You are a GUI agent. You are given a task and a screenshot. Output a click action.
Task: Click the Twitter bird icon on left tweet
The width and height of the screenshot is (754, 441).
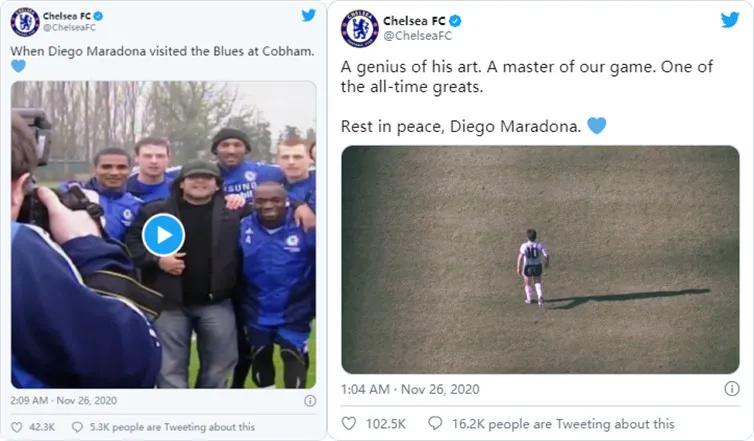pyautogui.click(x=308, y=15)
